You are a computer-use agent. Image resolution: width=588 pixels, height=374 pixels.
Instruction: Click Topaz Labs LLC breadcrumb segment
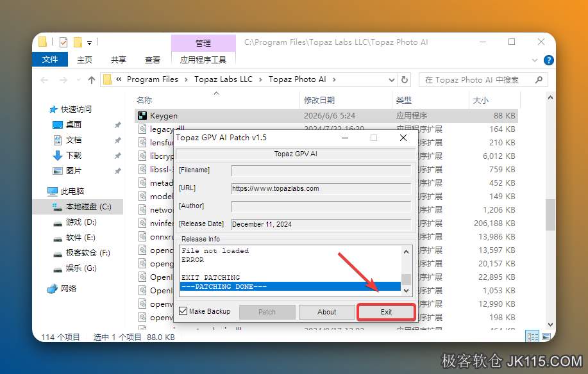pyautogui.click(x=223, y=79)
